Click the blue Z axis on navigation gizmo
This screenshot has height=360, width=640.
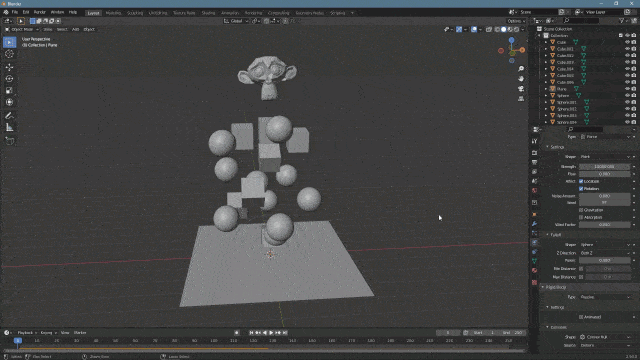point(511,40)
